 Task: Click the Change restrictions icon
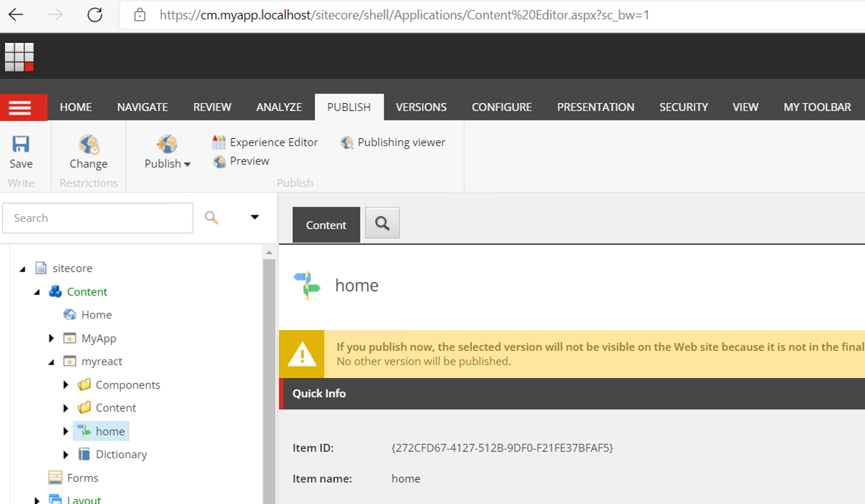(x=89, y=145)
